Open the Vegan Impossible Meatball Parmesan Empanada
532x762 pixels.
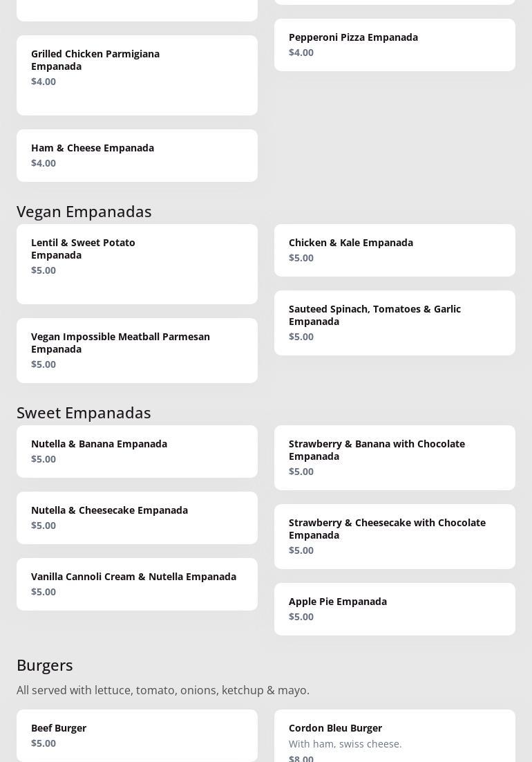coord(137,351)
